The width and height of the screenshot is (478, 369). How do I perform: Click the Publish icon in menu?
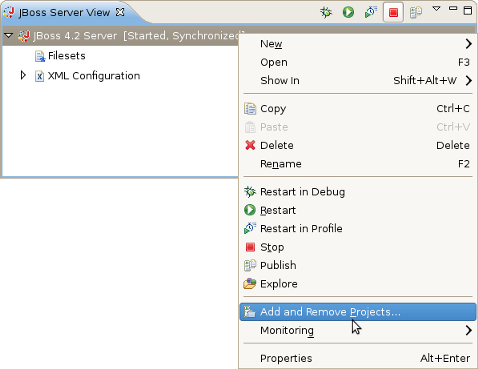click(250, 265)
